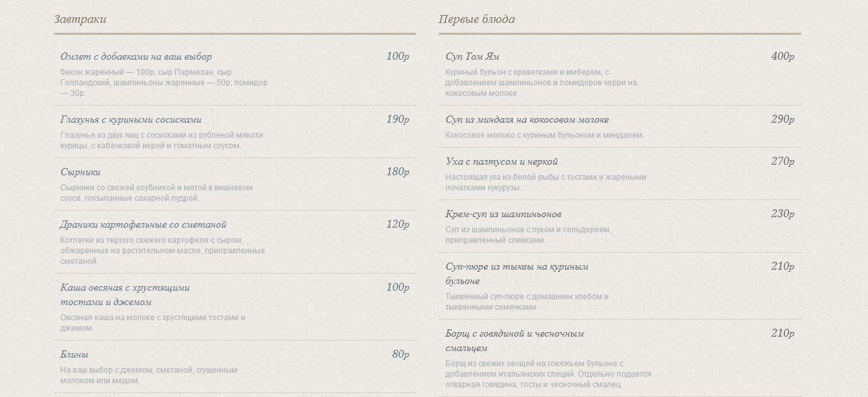Click the Завтраки section heading
The height and width of the screenshot is (397, 868).
tap(80, 20)
